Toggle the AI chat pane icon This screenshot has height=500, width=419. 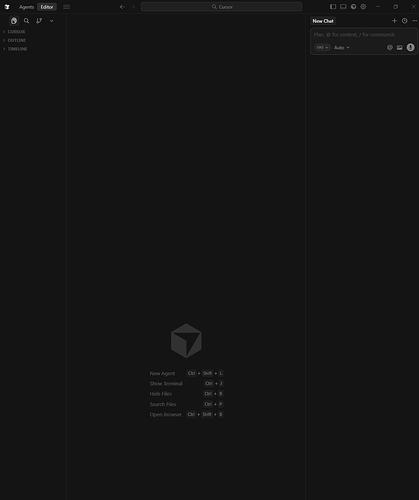[x=353, y=7]
